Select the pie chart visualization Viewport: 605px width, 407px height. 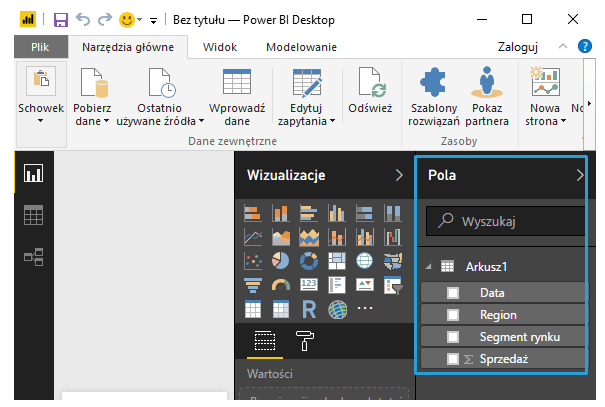pyautogui.click(x=281, y=261)
